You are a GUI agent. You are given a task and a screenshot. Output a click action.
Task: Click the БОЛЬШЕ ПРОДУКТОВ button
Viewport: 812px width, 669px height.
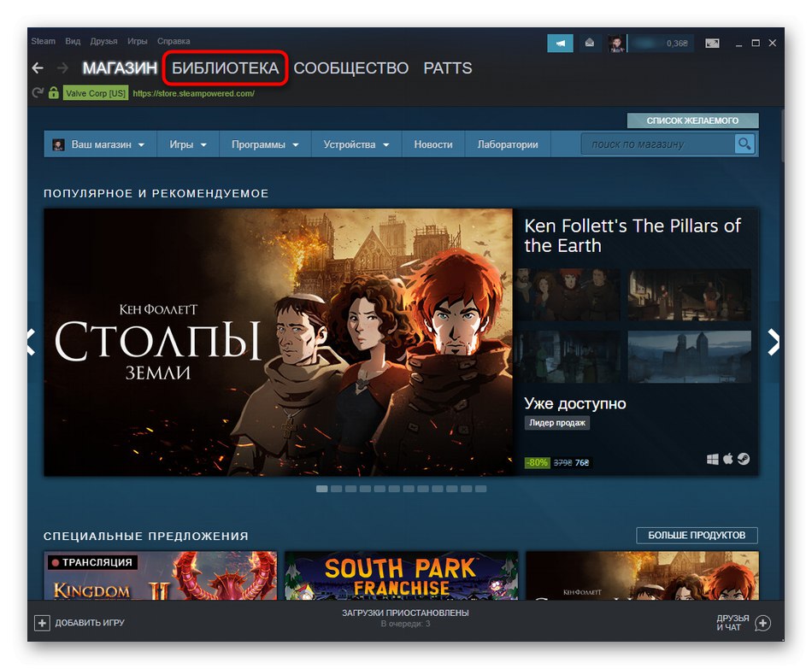[x=697, y=536]
